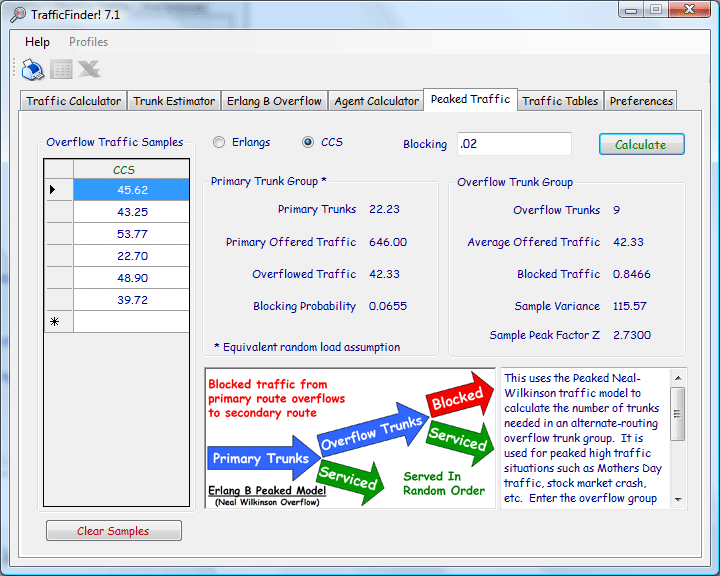720x576 pixels.
Task: Click the Overflow Trunks value 9
Action: [x=616, y=210]
